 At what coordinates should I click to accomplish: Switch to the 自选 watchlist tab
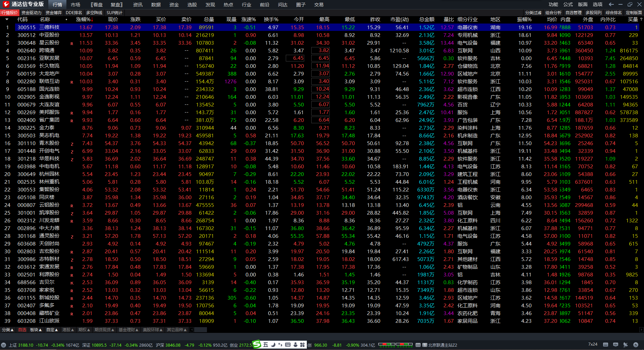point(22,330)
